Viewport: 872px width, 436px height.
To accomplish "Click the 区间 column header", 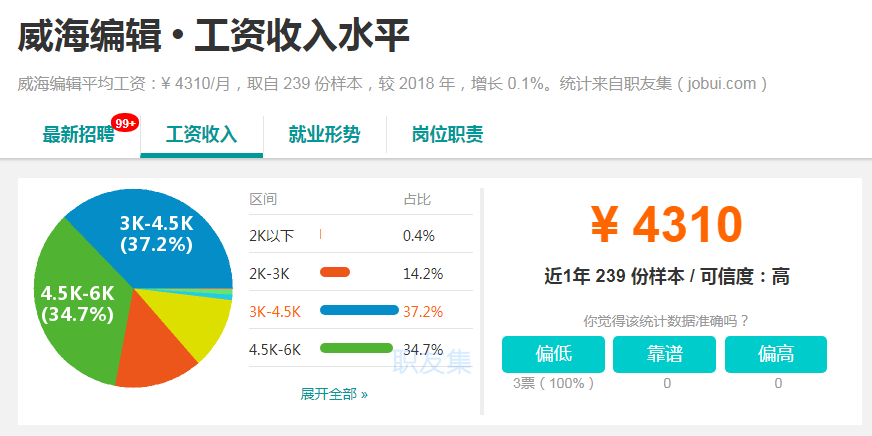I will click(263, 199).
